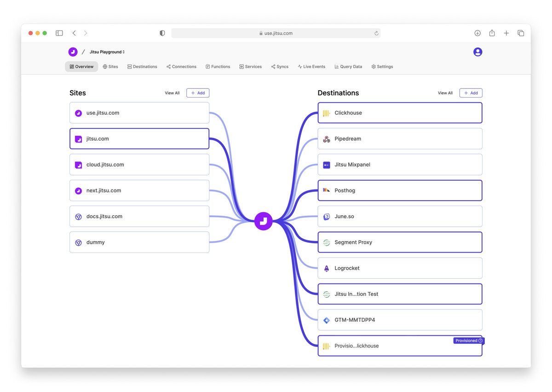Add a new site
This screenshot has width=552, height=392.
198,93
